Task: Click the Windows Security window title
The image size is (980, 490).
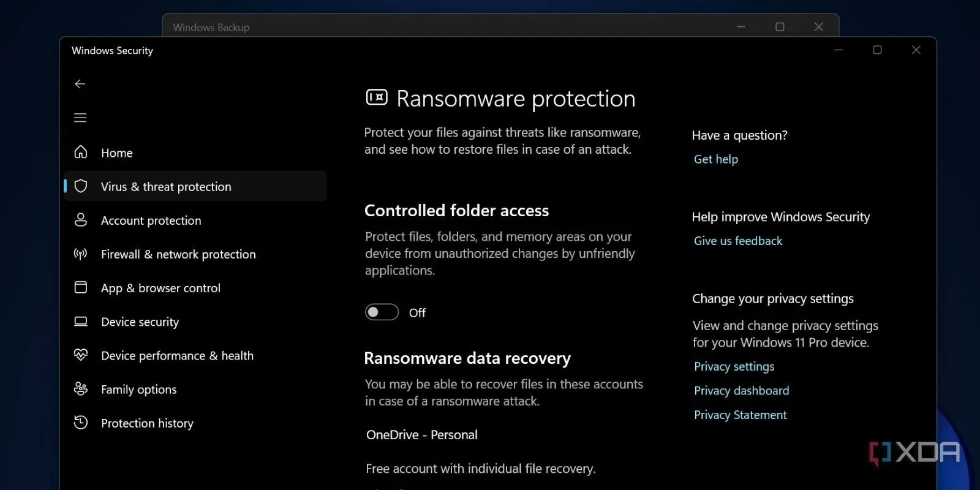Action: [112, 50]
